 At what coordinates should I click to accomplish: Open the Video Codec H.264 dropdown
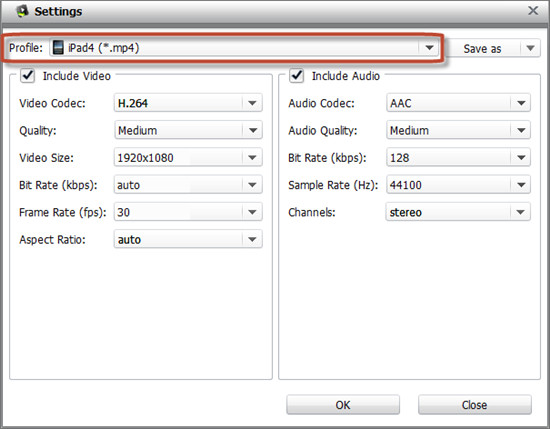tap(188, 103)
